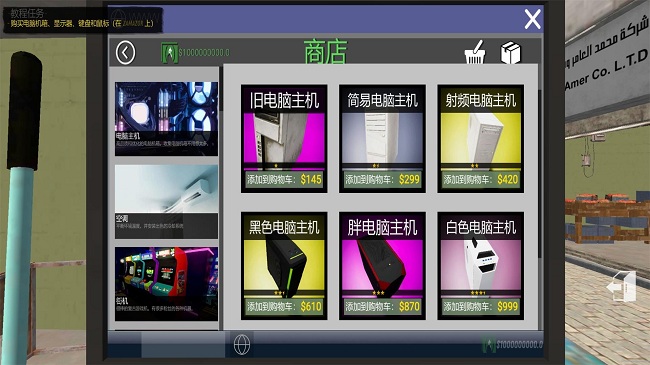Screen dimensions: 650x365
Task: Add 简易电脑主机 to cart for $299
Action: coord(382,179)
